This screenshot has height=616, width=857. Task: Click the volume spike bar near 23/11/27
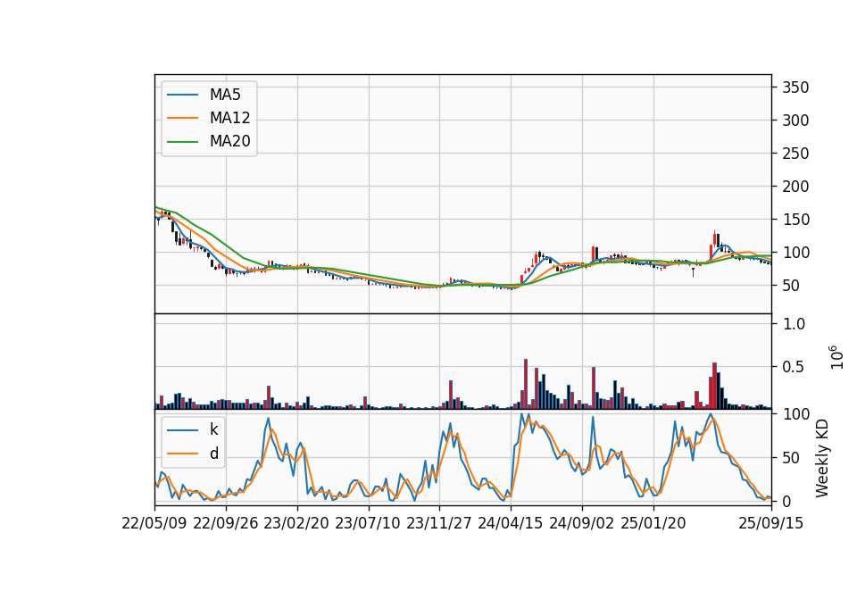coord(451,395)
